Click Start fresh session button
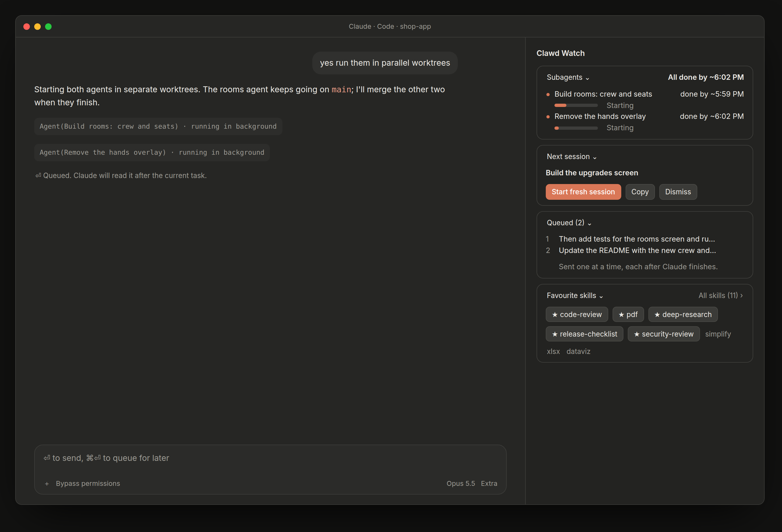The image size is (782, 532). click(x=583, y=192)
